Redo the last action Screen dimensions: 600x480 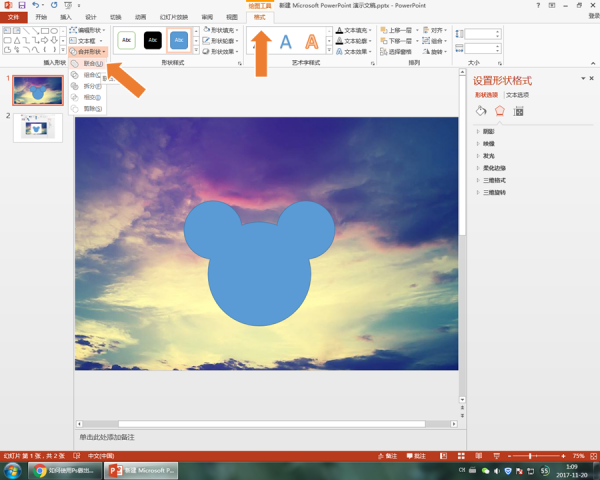pyautogui.click(x=54, y=5)
